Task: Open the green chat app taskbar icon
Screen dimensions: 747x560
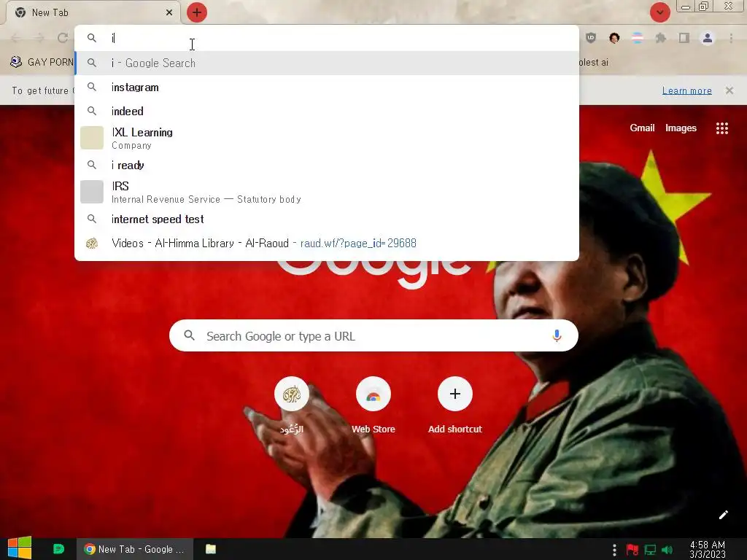Action: [58, 549]
